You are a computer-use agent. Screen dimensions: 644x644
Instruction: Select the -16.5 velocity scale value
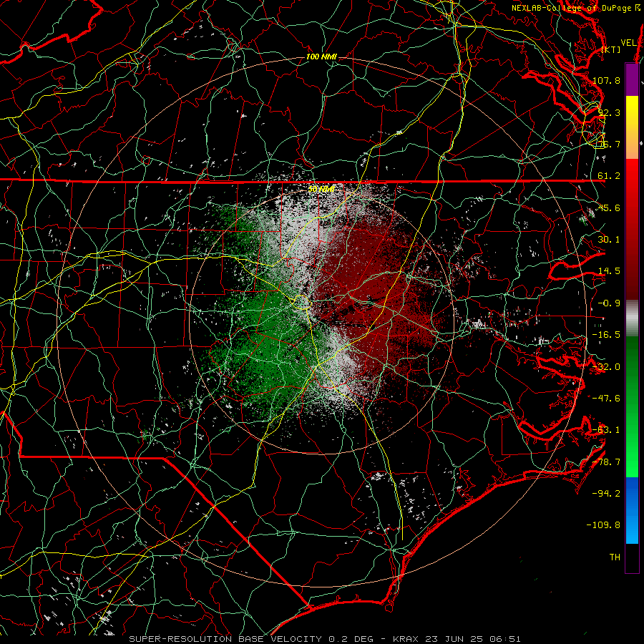tap(607, 335)
